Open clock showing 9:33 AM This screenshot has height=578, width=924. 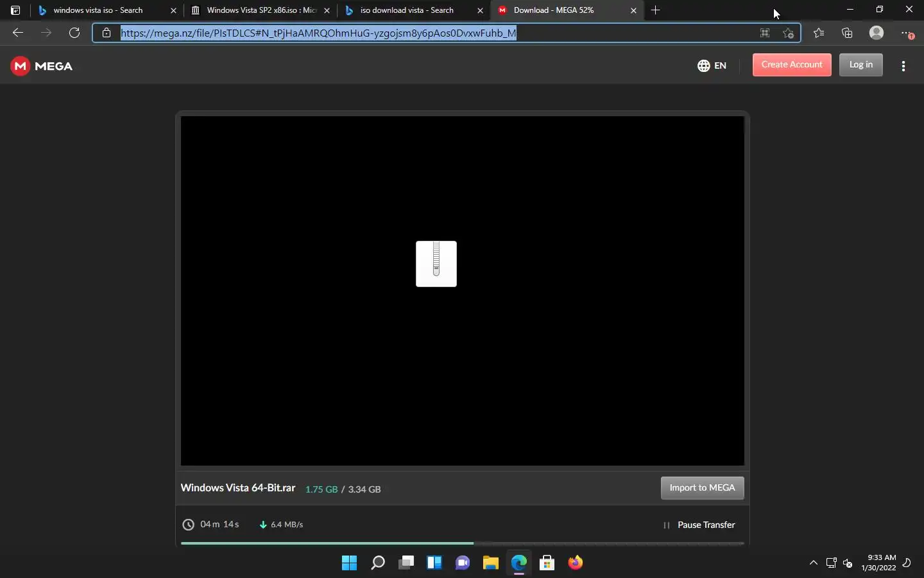[x=879, y=563]
